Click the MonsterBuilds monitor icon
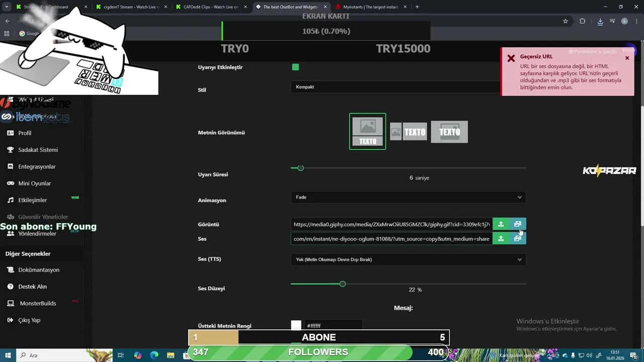 (x=10, y=303)
